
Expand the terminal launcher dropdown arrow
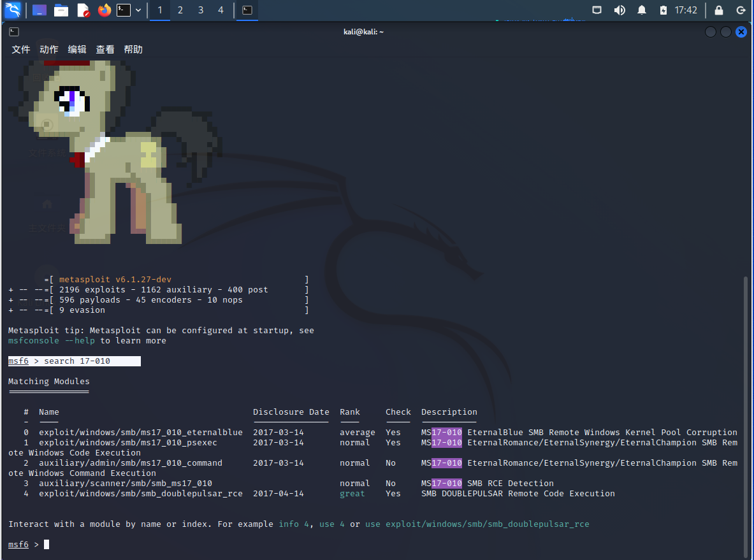[x=138, y=10]
